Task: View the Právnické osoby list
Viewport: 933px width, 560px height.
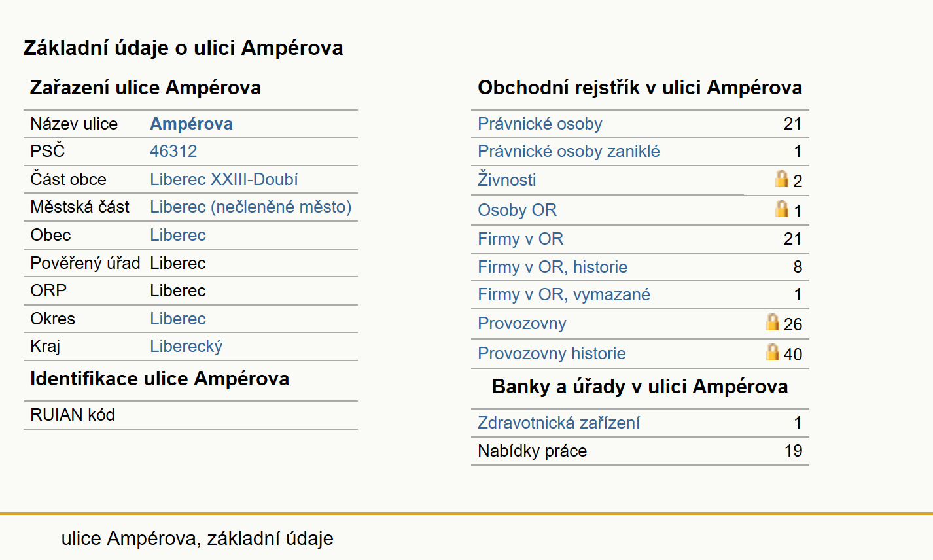Action: pyautogui.click(x=540, y=124)
